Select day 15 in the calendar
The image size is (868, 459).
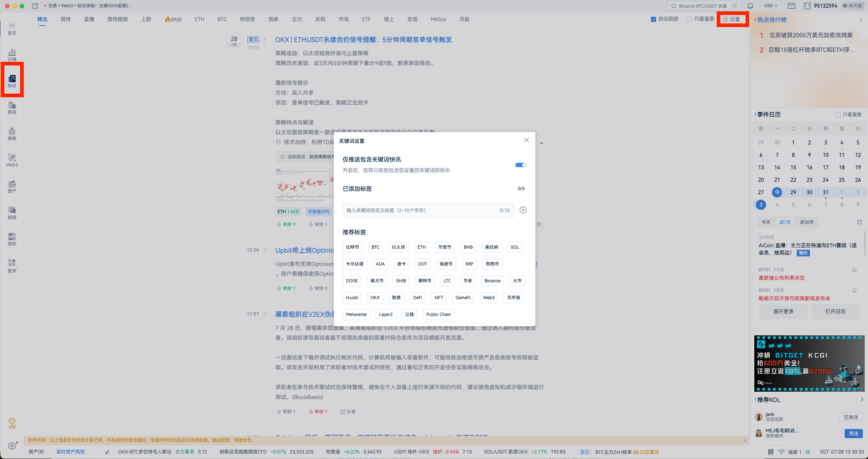(793, 168)
